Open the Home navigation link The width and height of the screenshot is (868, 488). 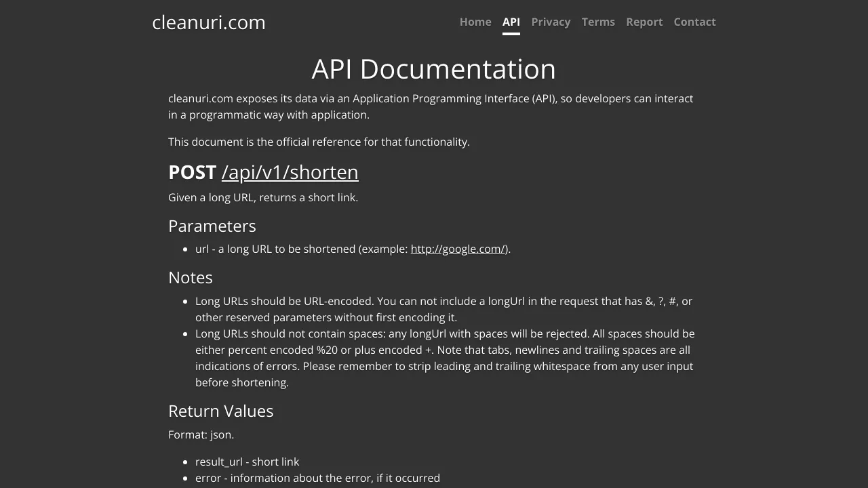475,22
